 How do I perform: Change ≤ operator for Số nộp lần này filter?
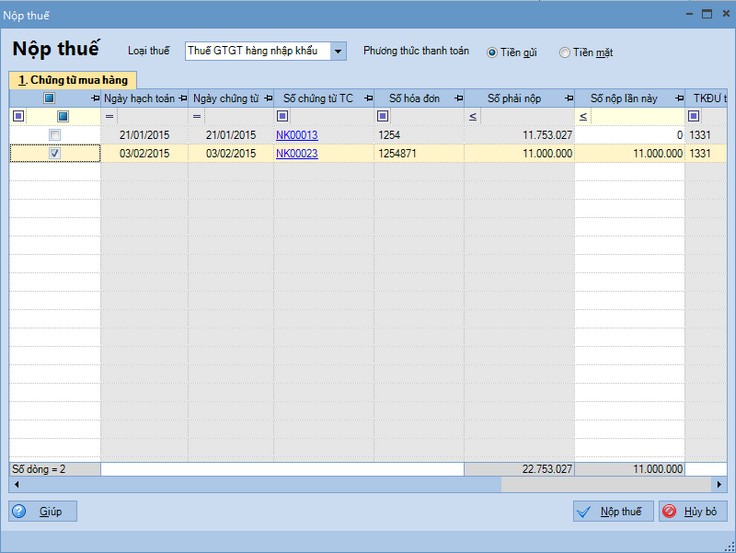(x=583, y=116)
